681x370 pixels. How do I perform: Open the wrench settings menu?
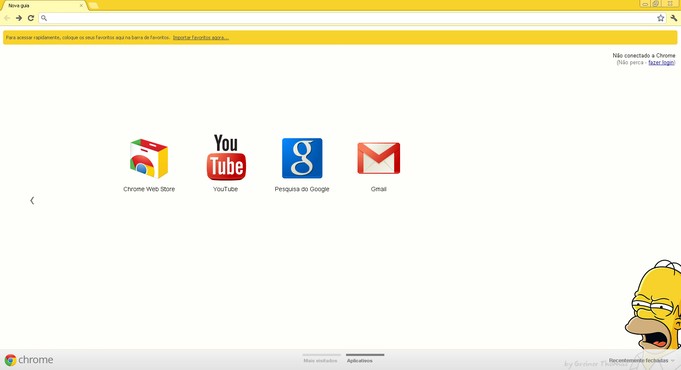(x=674, y=18)
